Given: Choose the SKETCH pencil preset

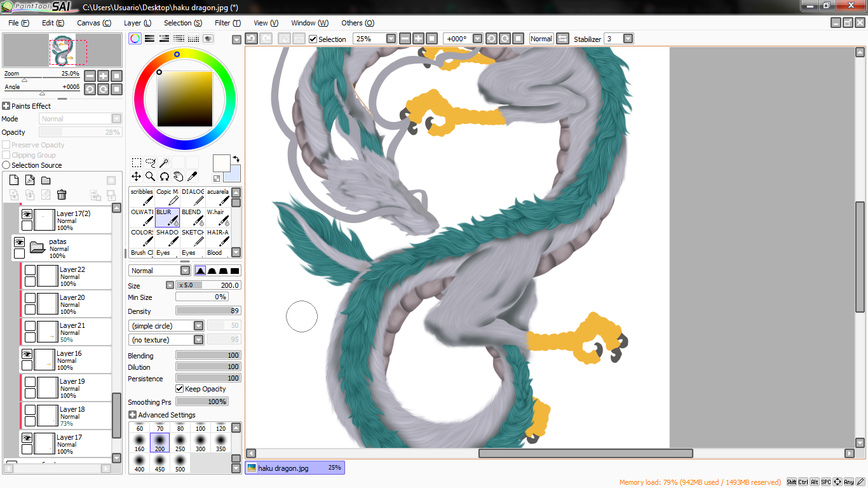Looking at the screenshot, I should click(193, 238).
